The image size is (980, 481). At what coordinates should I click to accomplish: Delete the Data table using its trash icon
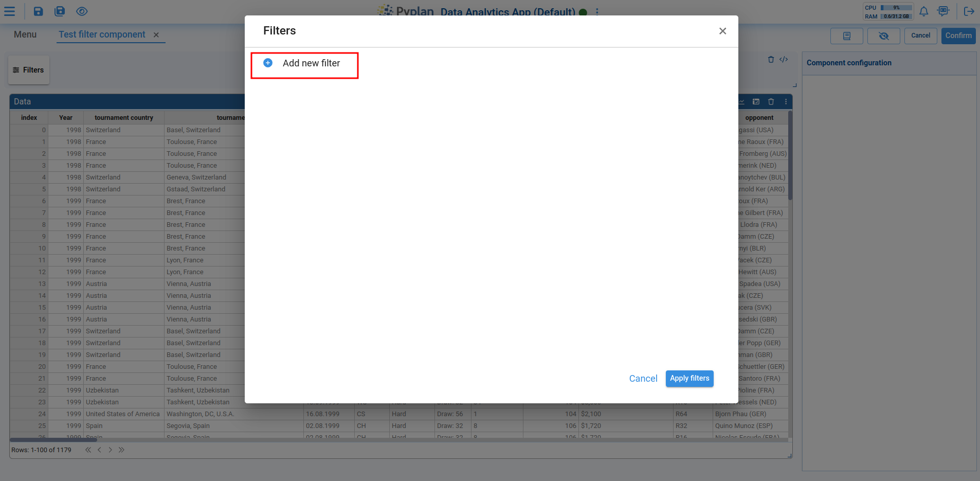click(771, 101)
